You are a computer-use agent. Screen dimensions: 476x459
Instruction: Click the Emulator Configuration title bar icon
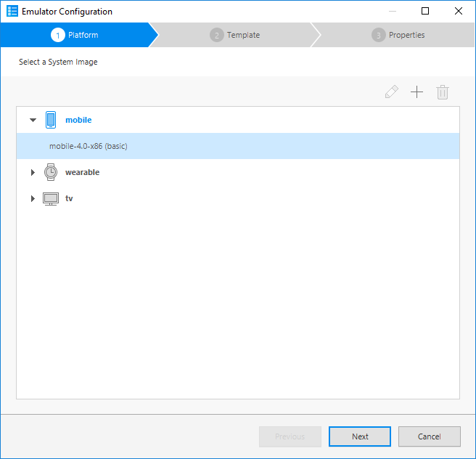pos(12,12)
